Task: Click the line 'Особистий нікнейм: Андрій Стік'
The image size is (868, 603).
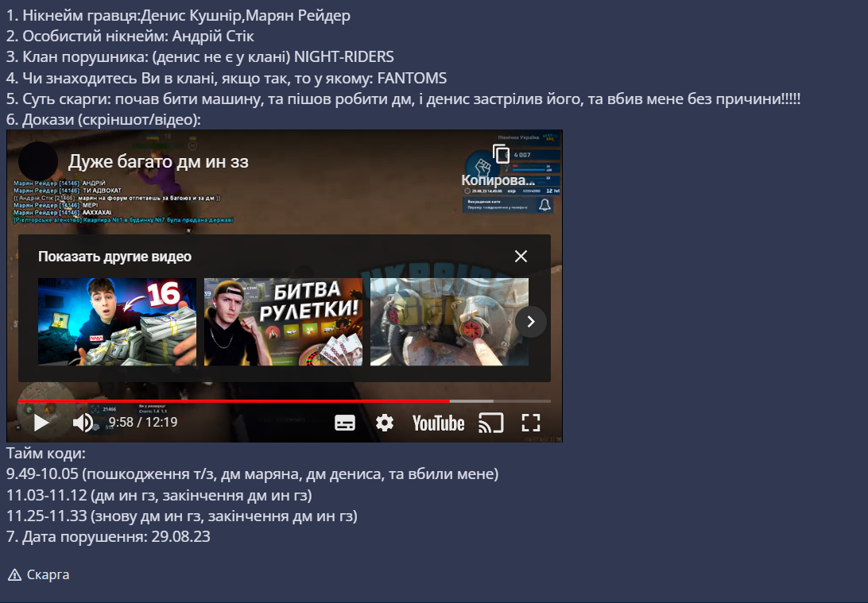Action: point(130,37)
